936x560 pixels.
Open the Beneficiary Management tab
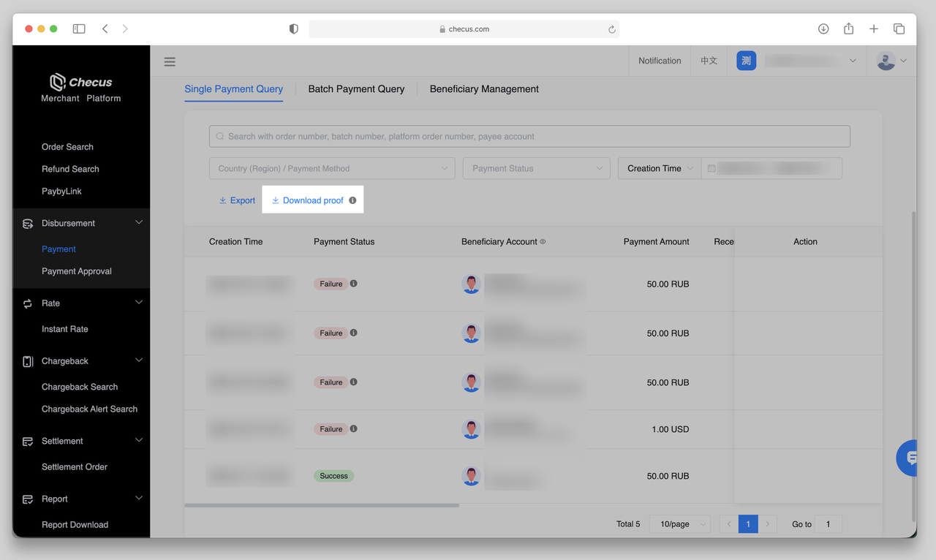point(484,89)
